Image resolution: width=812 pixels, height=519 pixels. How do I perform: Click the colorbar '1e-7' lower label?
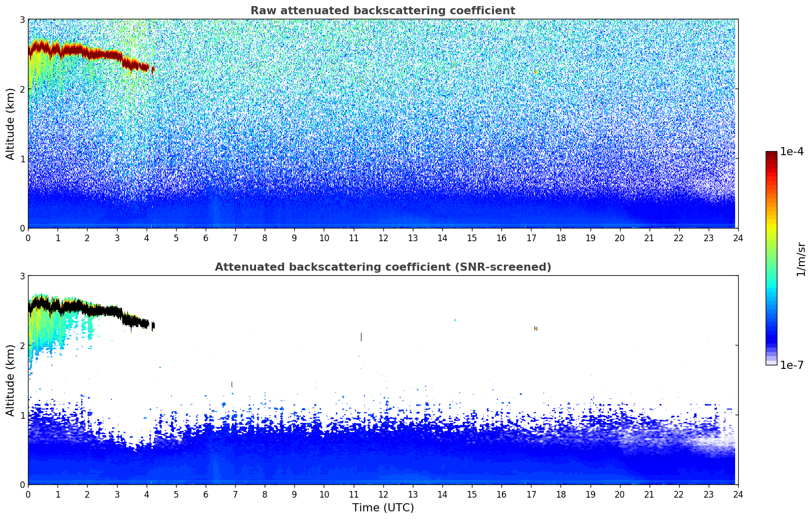792,365
